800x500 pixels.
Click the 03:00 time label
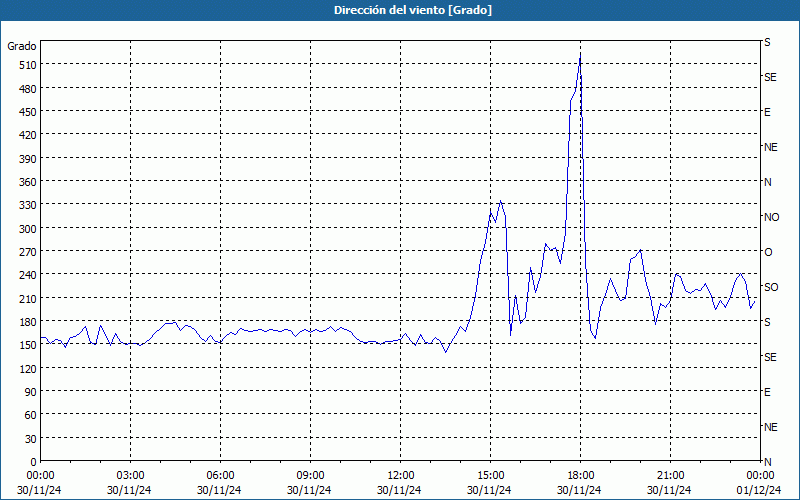(130, 476)
